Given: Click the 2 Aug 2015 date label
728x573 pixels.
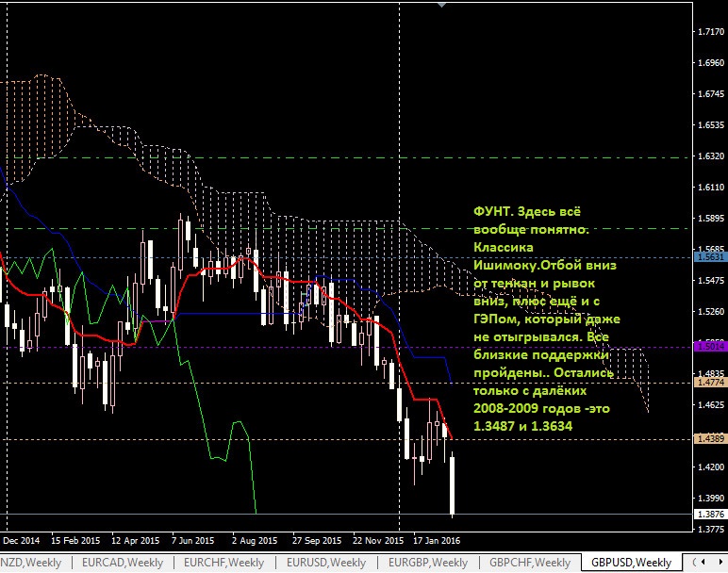Looking at the screenshot, I should (255, 541).
